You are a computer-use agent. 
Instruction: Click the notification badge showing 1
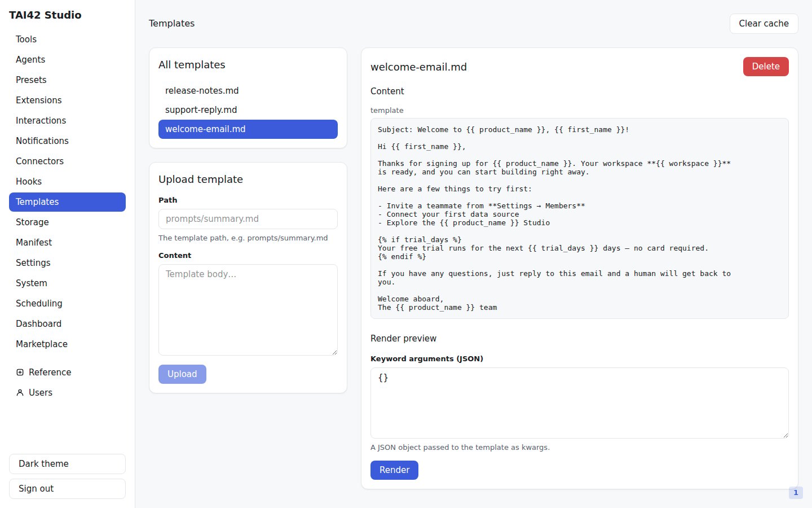pyautogui.click(x=796, y=493)
